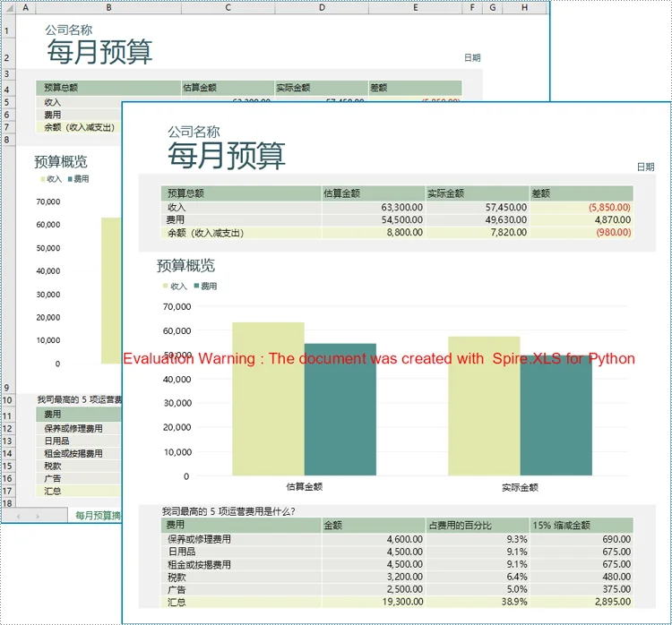Click 费用 legend entry in front image chart
Viewport: 672px width, 625px height.
[206, 287]
